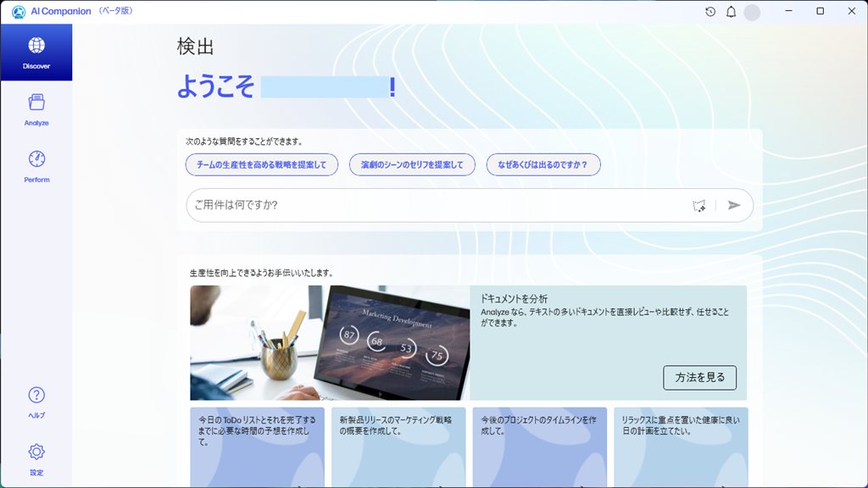This screenshot has width=868, height=488.
Task: Click the ようこそ welcome text
Action: pos(216,87)
